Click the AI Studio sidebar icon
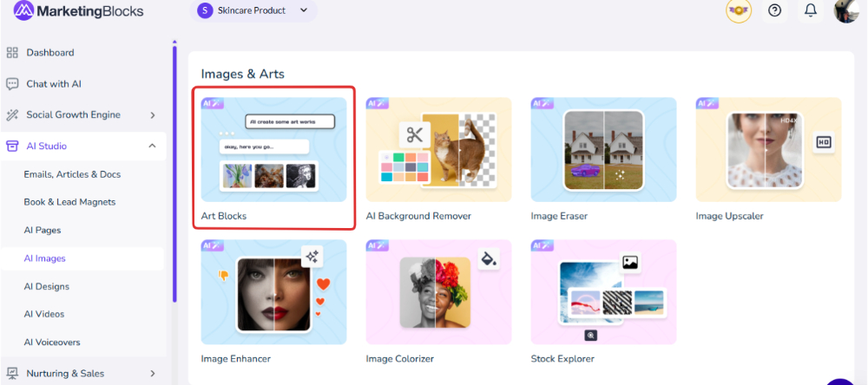 point(12,147)
